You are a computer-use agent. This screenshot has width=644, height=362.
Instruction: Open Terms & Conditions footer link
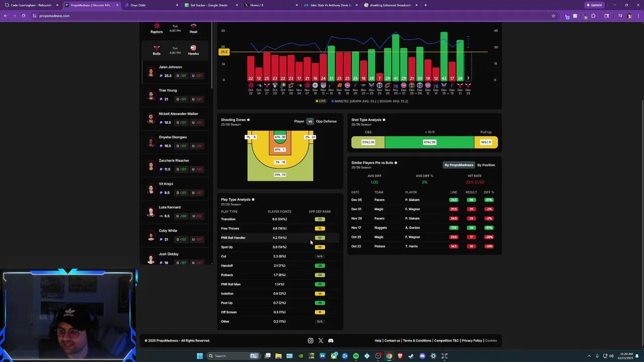click(x=417, y=340)
